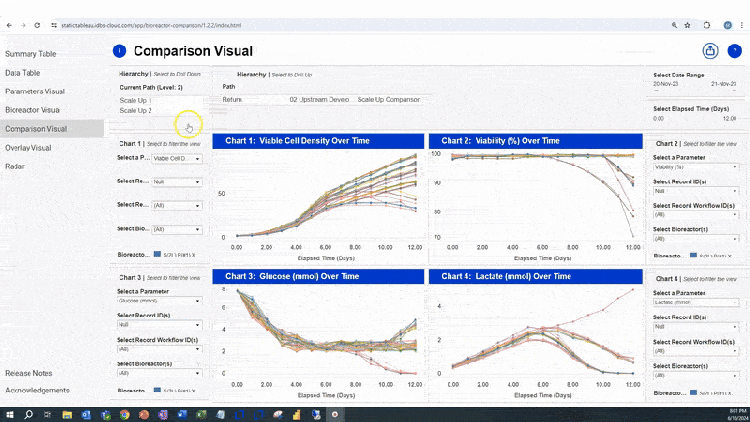750x422 pixels.
Task: Go back with the browser back arrow
Action: click(x=9, y=25)
